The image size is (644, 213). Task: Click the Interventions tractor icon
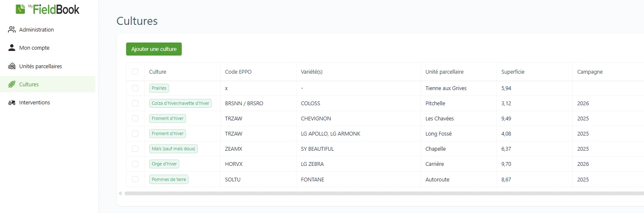(12, 103)
